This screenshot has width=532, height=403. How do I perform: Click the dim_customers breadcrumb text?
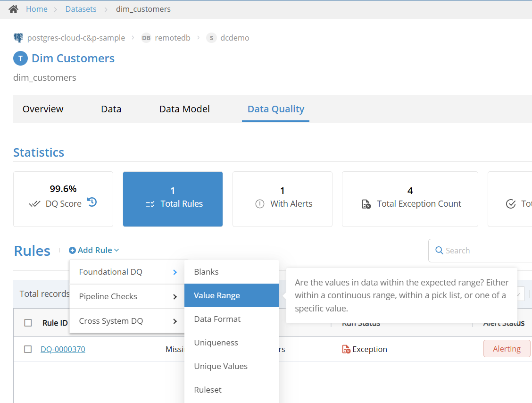pos(143,9)
